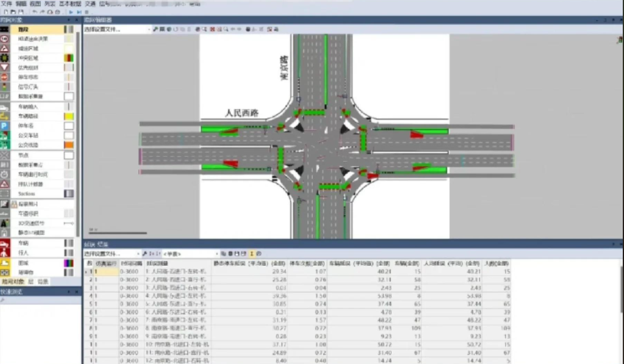The width and height of the screenshot is (624, 364).
Task: Start continuous simulation with play button
Action: 71,12
